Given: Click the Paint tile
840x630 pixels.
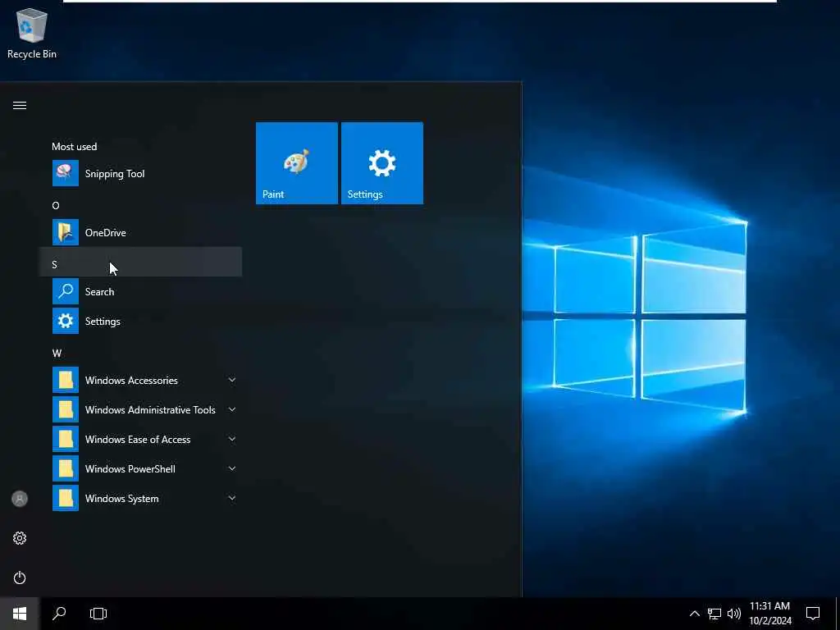Looking at the screenshot, I should [297, 163].
